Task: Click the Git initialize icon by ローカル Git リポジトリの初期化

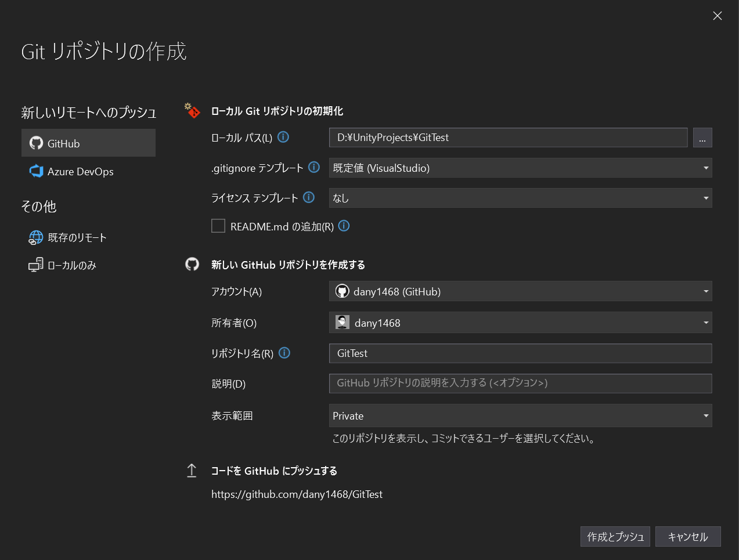Action: tap(192, 110)
